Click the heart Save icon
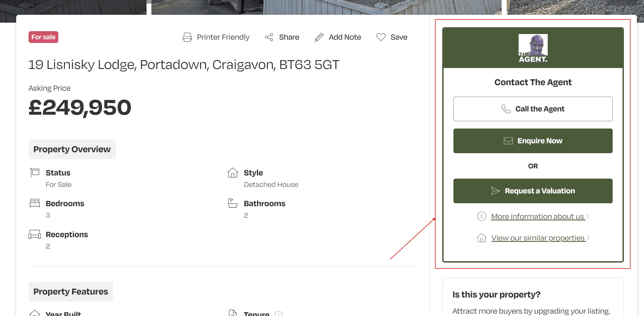Screen dimensions: 644x316 (381, 37)
